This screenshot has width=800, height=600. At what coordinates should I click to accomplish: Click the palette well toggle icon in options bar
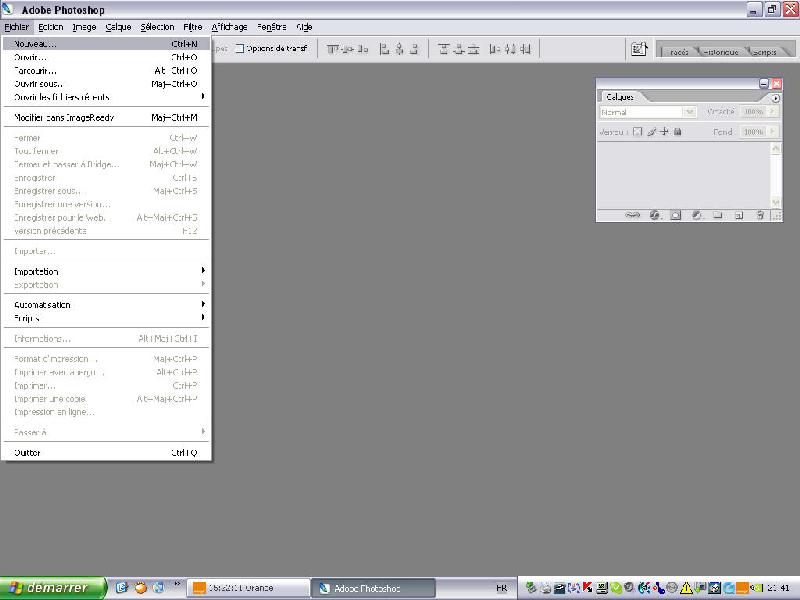click(639, 49)
